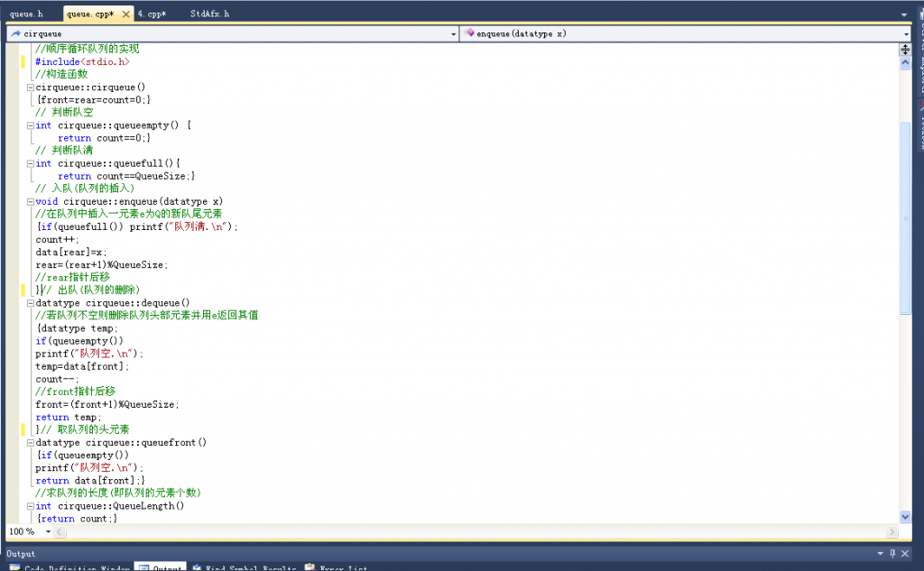Collapse the QueueLength() function block
This screenshot has width=924, height=571.
click(x=30, y=506)
